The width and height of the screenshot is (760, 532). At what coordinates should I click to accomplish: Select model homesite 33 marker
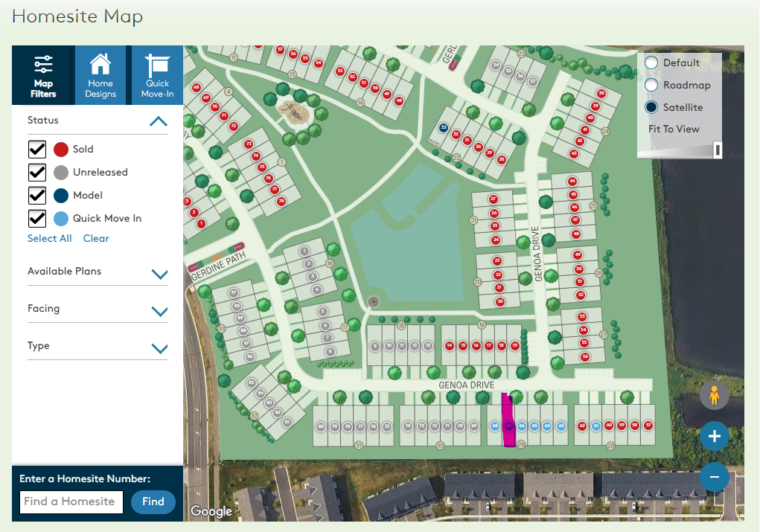click(x=444, y=127)
